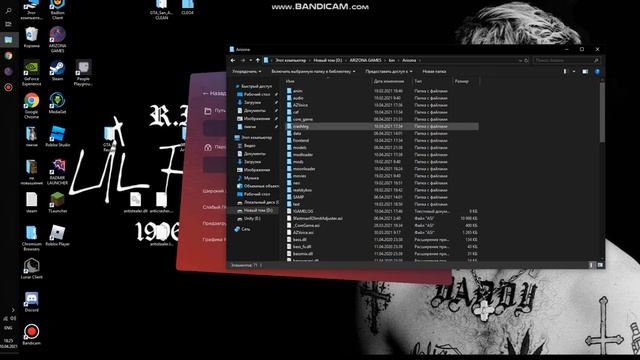Screen dimensions: 640x360
Task: Click the Chrome icon in the taskbar
Action: 9,56
